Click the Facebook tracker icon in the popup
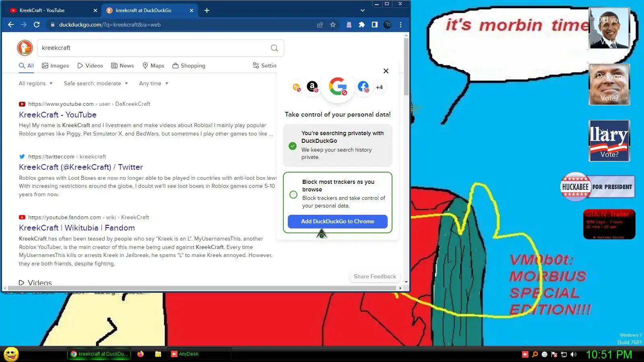The height and width of the screenshot is (362, 644). pyautogui.click(x=363, y=86)
